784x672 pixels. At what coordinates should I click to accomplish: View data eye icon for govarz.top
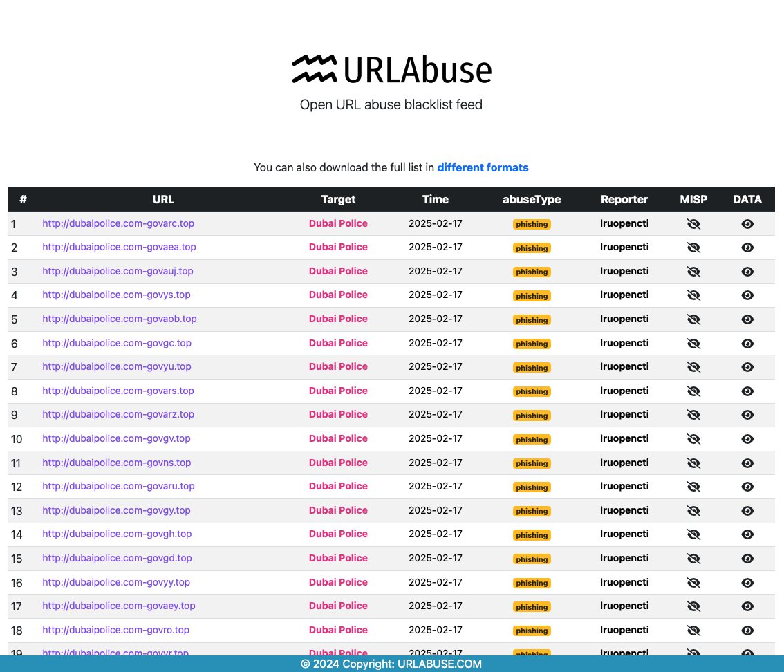[747, 415]
